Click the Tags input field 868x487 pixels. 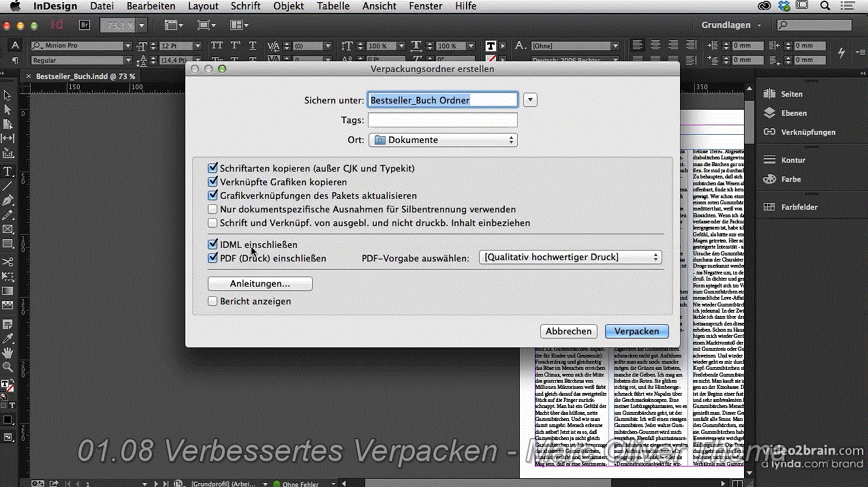click(x=443, y=120)
